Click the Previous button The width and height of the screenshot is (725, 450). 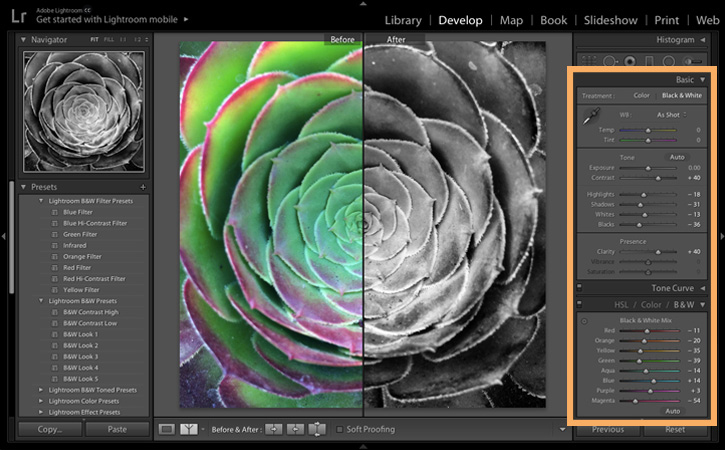(608, 430)
